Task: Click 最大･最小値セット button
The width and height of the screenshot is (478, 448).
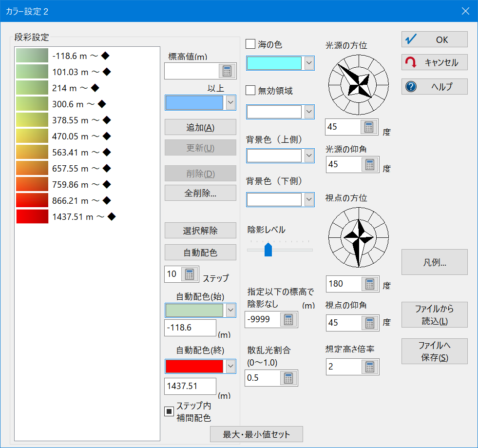Action: (x=256, y=434)
